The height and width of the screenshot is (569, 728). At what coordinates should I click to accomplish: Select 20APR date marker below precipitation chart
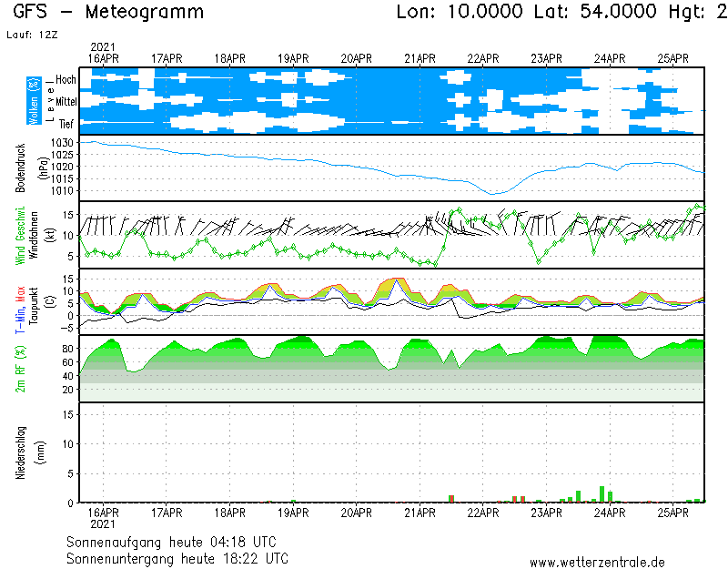click(x=357, y=513)
